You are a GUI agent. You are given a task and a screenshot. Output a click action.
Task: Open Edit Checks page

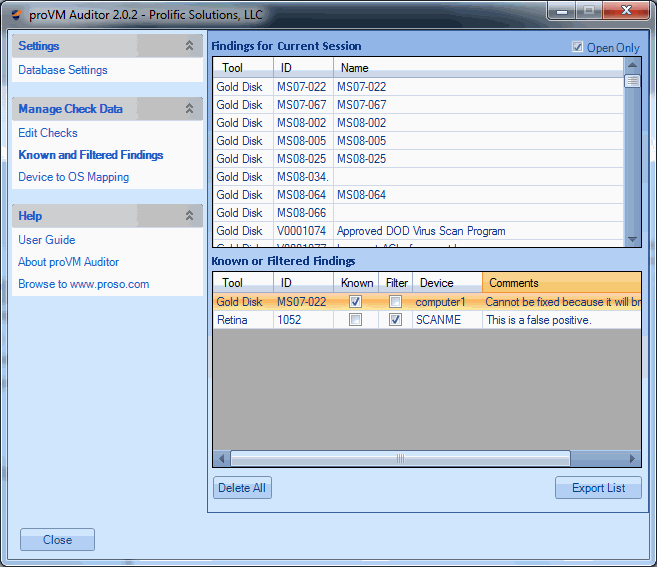(48, 133)
